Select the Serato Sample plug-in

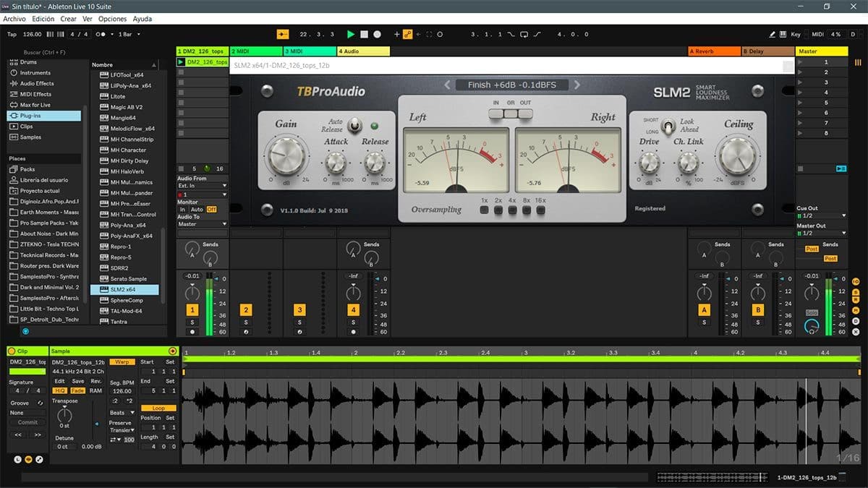[128, 278]
